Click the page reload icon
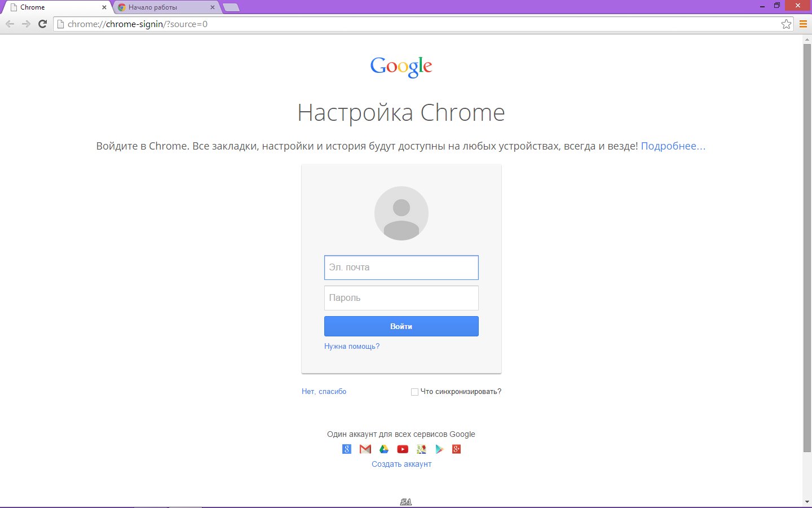 point(42,24)
